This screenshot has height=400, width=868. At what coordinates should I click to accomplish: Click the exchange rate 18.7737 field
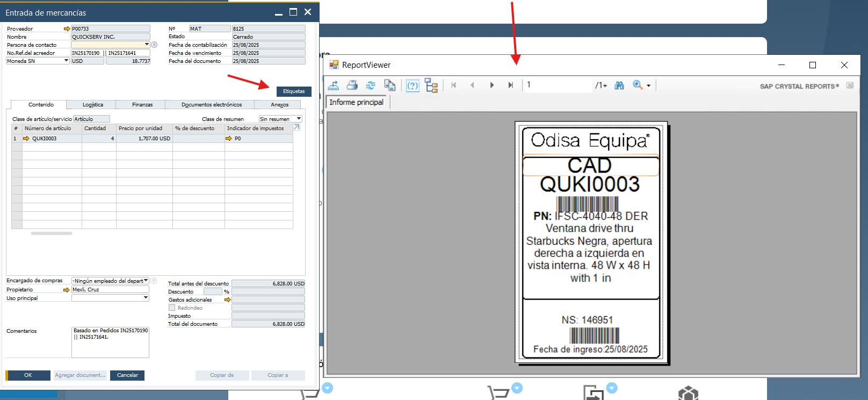pos(128,61)
